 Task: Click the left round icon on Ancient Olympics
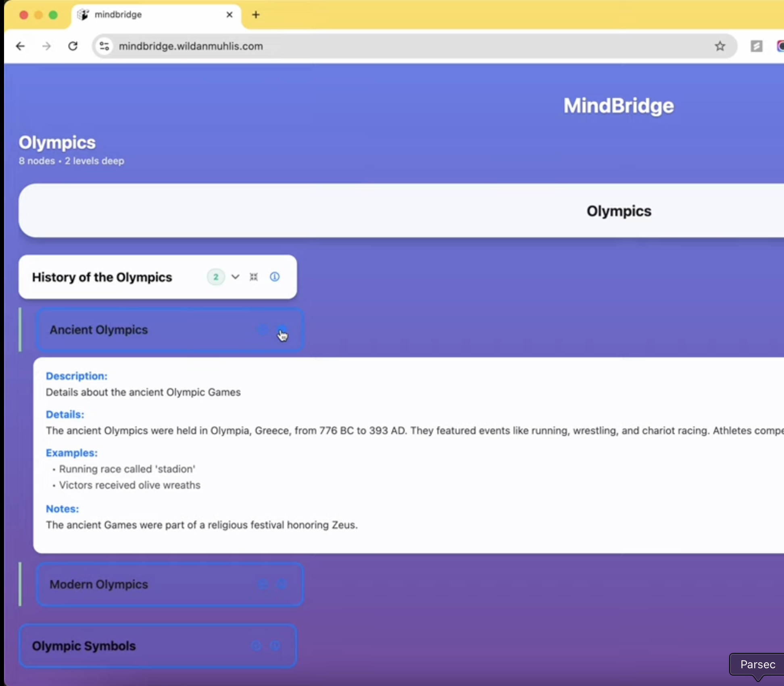pos(263,330)
